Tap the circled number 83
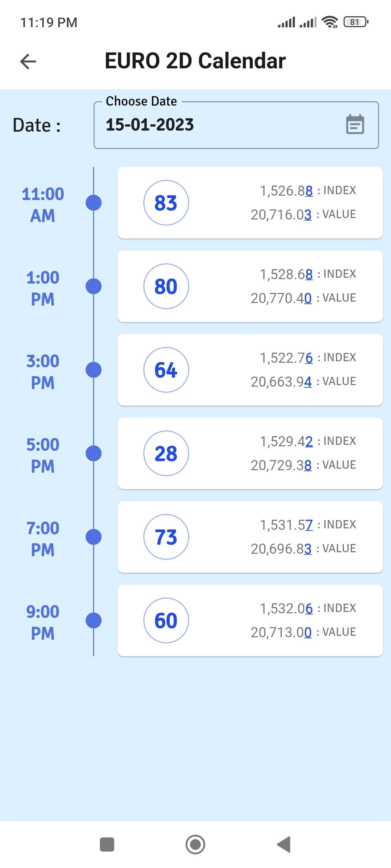Screen dimensions: 391x868 [x=166, y=203]
